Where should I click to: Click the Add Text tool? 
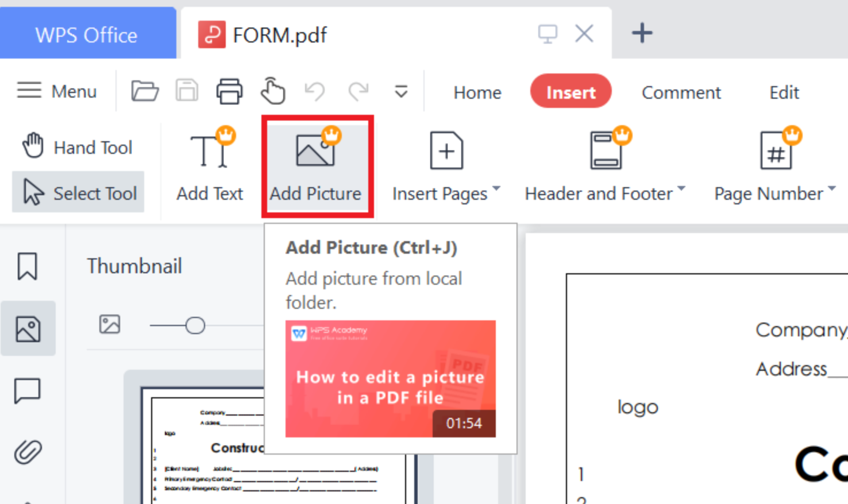(210, 165)
